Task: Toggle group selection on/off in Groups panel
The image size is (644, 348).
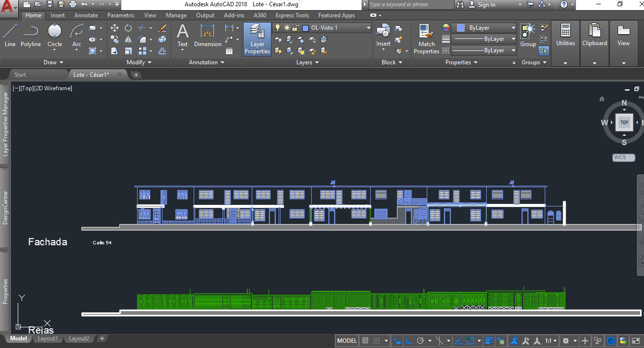Action: (544, 50)
